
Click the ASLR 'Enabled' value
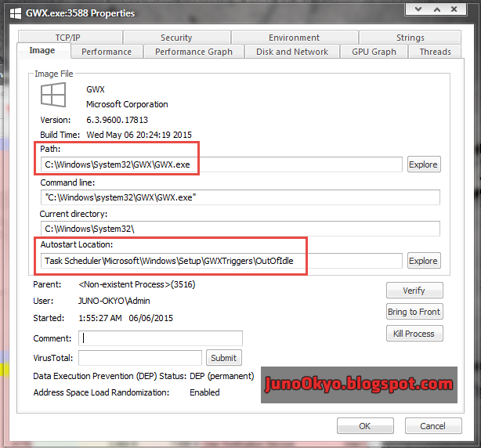point(204,392)
